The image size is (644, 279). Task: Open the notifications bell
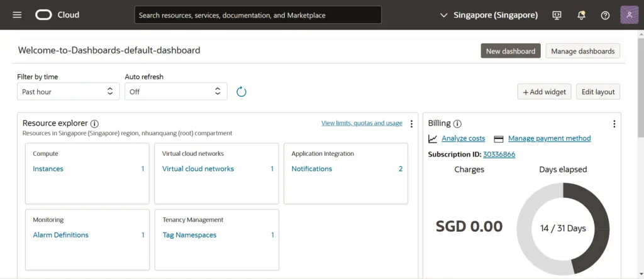pyautogui.click(x=581, y=15)
